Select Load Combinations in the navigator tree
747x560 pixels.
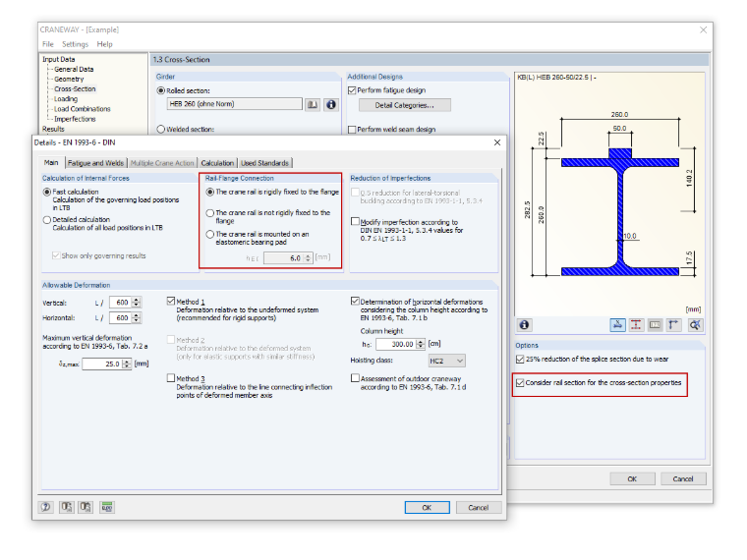click(82, 109)
